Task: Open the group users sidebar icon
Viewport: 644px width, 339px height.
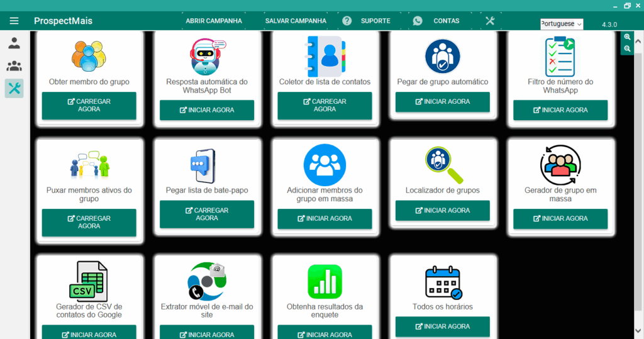Action: 14,66
